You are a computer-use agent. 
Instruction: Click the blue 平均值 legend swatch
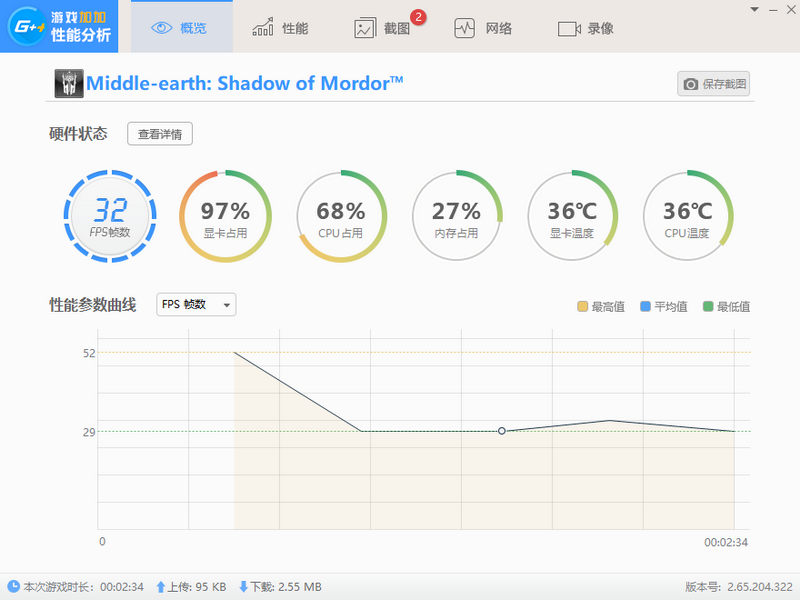[645, 306]
